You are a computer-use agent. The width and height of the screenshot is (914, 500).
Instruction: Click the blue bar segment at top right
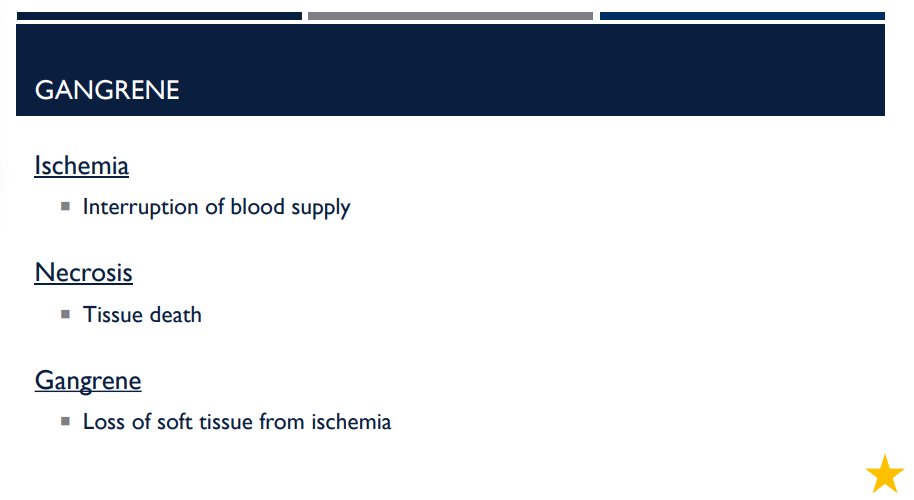coord(742,16)
